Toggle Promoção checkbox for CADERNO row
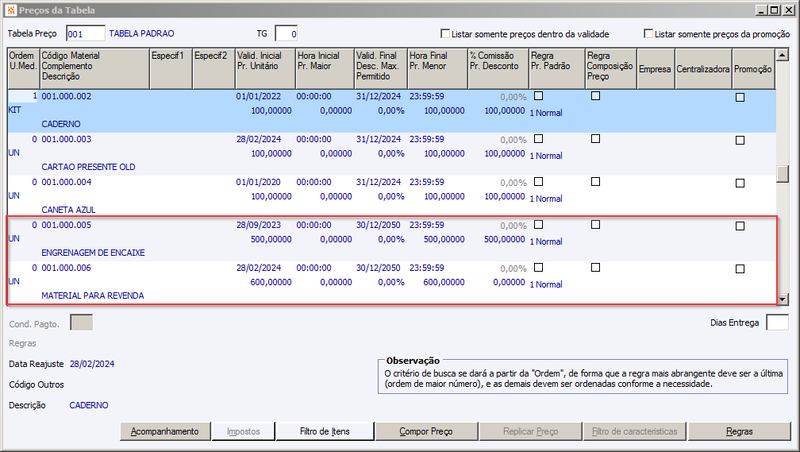 [740, 97]
